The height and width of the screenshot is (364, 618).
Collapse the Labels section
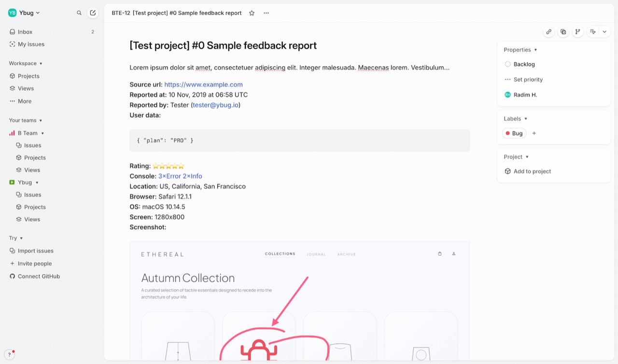coord(516,119)
